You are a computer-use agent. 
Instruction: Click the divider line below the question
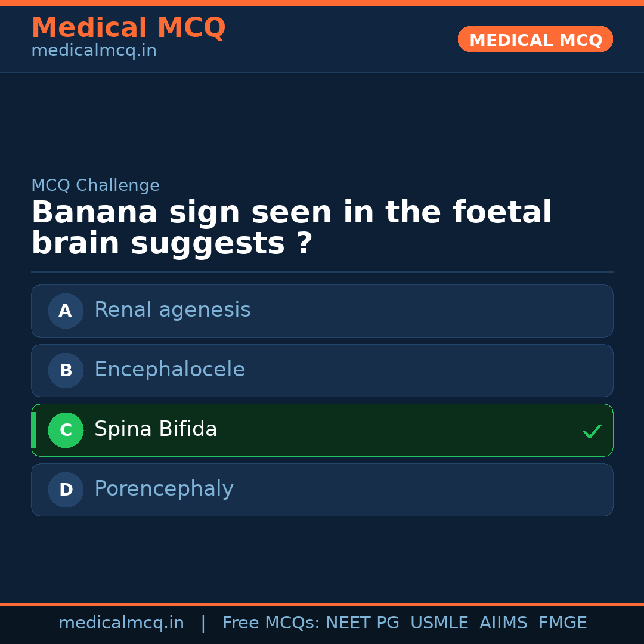(322, 272)
